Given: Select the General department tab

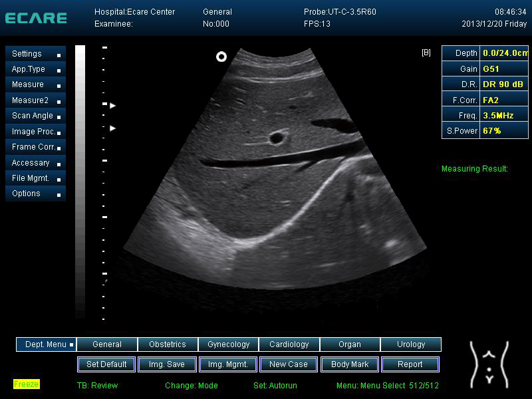Looking at the screenshot, I should pyautogui.click(x=107, y=344).
